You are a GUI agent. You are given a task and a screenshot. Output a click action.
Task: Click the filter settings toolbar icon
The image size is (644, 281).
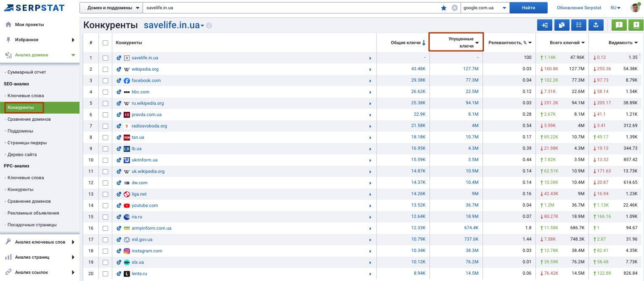click(x=545, y=25)
